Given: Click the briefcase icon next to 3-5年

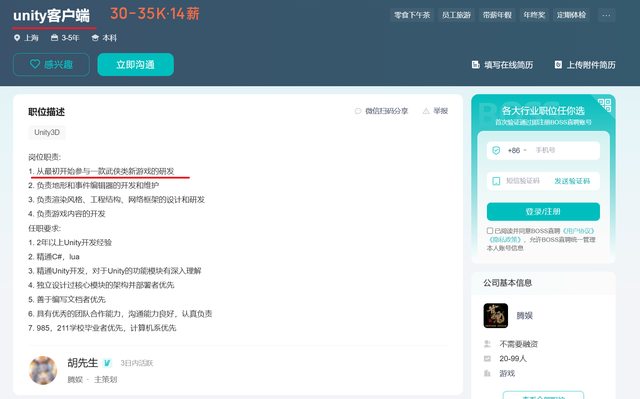Looking at the screenshot, I should (x=54, y=38).
